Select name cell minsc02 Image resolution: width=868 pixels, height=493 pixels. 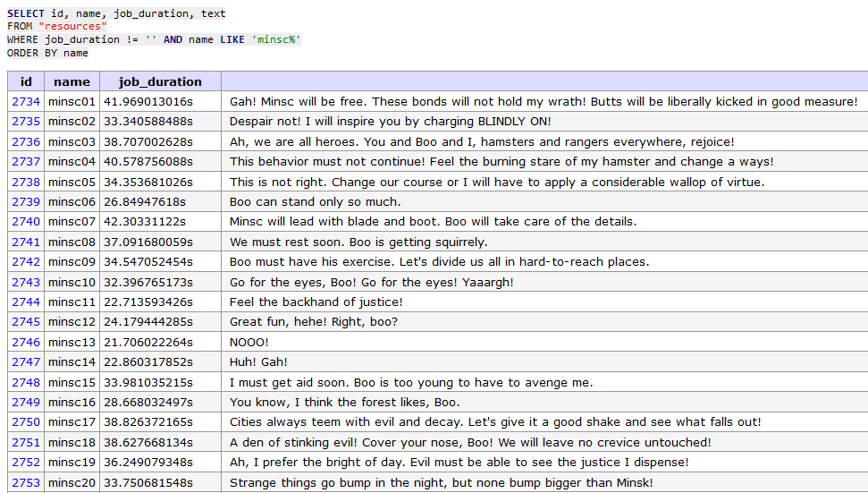72,122
